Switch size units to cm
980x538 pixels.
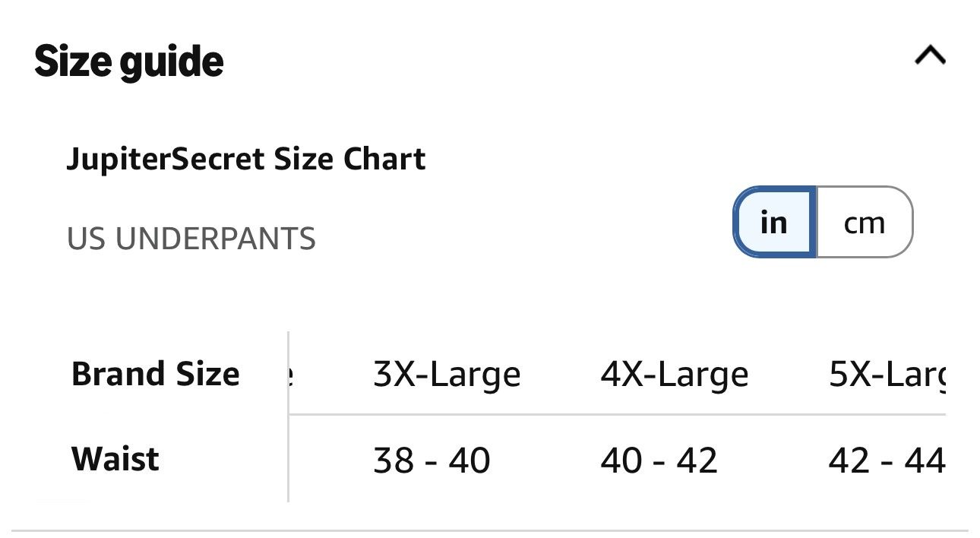point(865,222)
